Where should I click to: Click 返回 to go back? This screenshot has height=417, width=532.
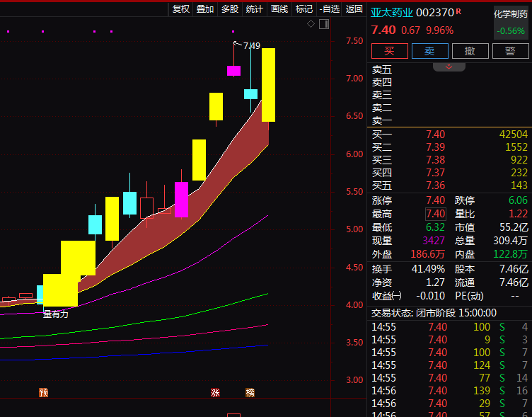click(354, 8)
